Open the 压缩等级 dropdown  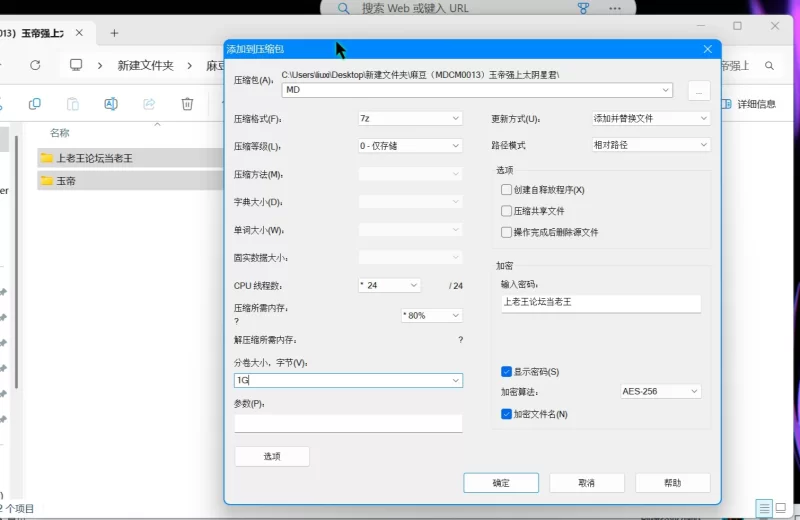tap(410, 146)
